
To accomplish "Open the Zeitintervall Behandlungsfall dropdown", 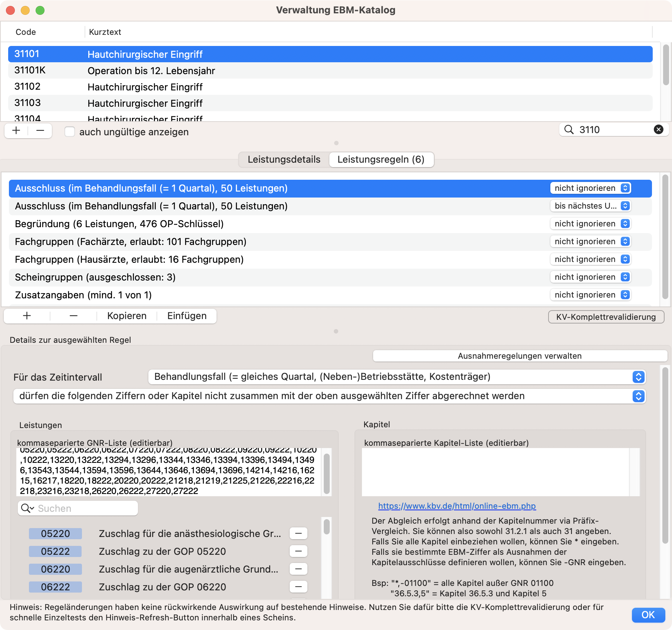I will click(x=397, y=377).
